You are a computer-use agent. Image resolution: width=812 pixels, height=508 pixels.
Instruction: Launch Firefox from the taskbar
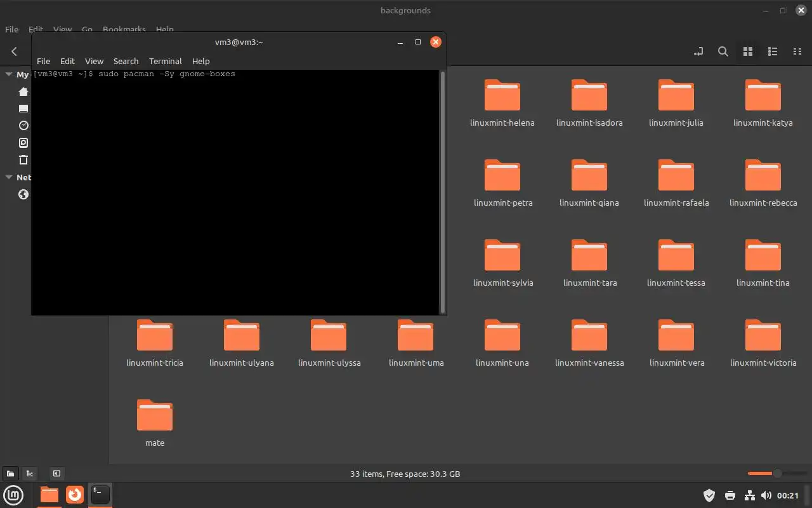pyautogui.click(x=75, y=495)
